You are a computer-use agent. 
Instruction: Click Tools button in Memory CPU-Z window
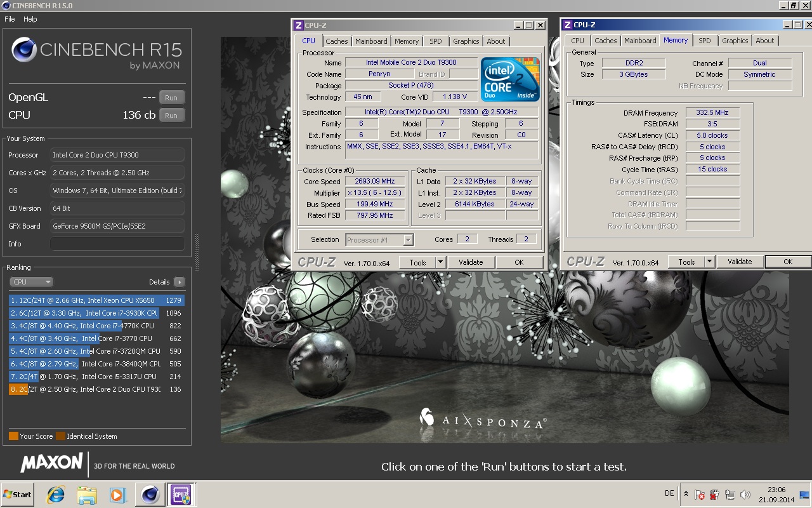[686, 262]
